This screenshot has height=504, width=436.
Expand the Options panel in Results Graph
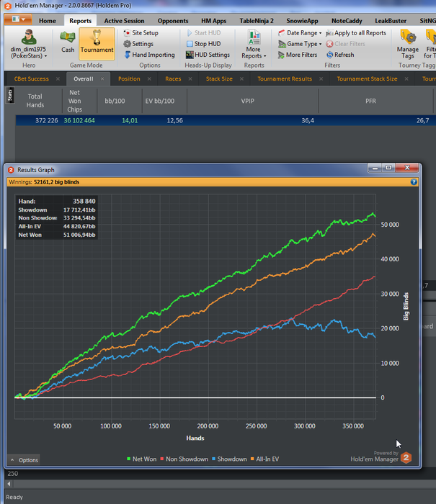24,460
